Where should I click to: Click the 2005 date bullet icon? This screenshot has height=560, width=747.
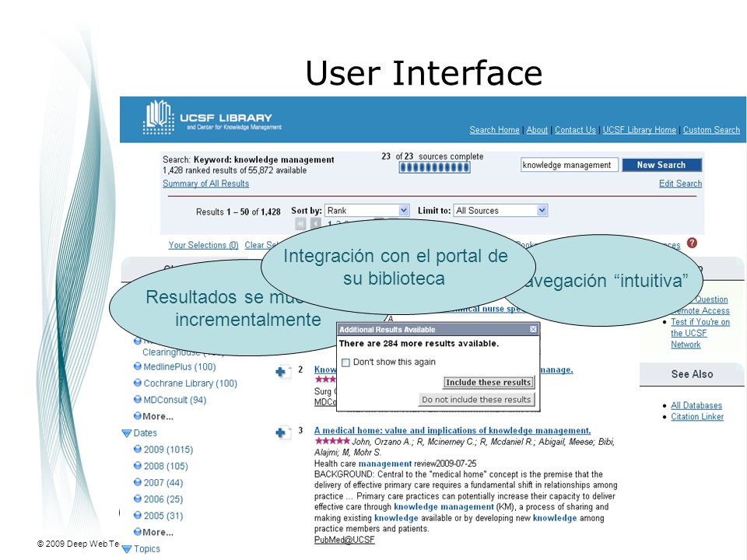[137, 515]
